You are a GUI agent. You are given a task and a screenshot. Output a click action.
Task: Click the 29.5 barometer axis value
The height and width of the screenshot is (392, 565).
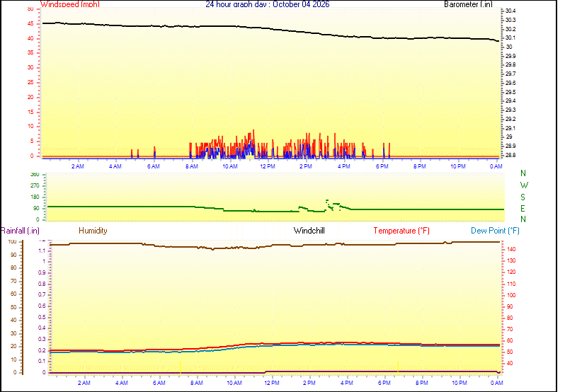(510, 92)
